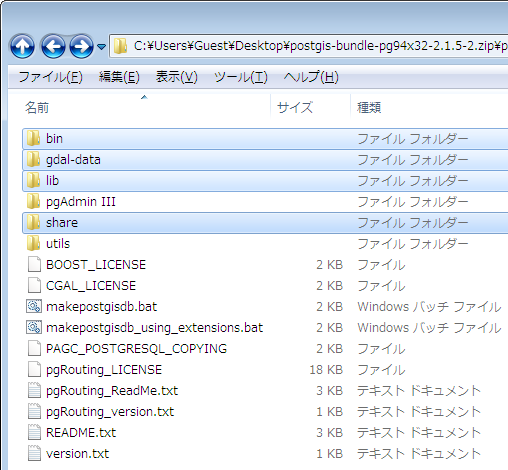Go forward with the right arrow button

(x=81, y=46)
